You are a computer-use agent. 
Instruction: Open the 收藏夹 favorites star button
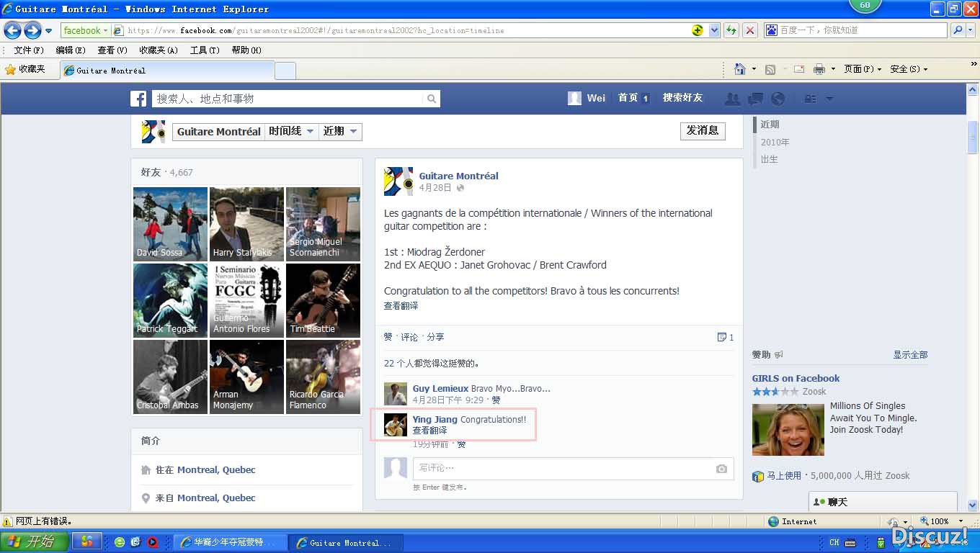click(x=26, y=70)
